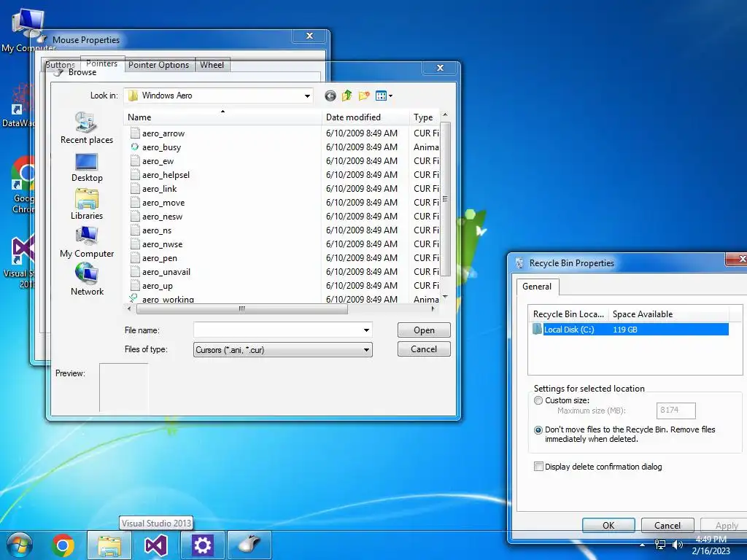The width and height of the screenshot is (747, 560).
Task: Select the aero_link cursor file
Action: (154, 189)
